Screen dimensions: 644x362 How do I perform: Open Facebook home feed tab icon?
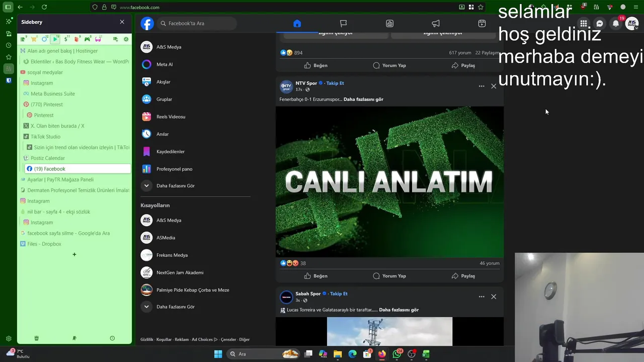(297, 23)
